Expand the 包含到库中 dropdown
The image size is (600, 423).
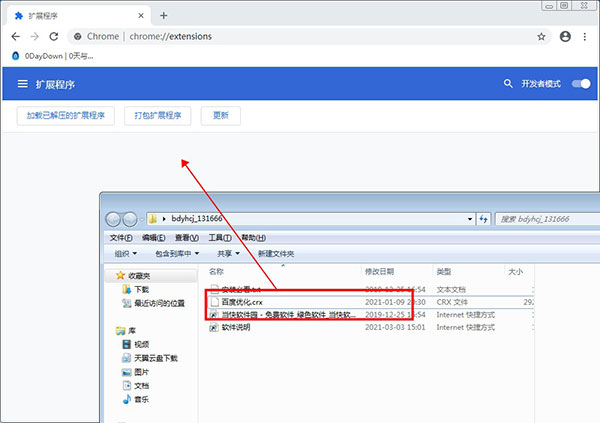point(177,254)
